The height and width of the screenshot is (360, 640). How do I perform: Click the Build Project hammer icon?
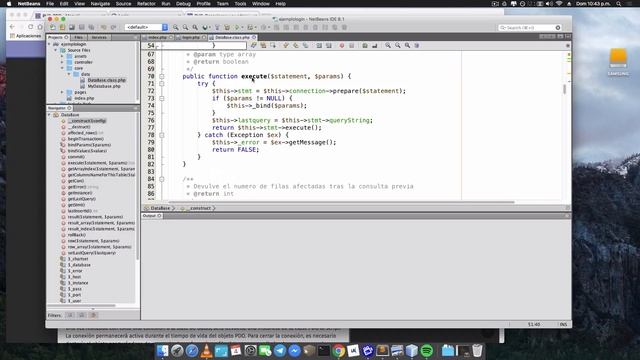pyautogui.click(x=217, y=27)
